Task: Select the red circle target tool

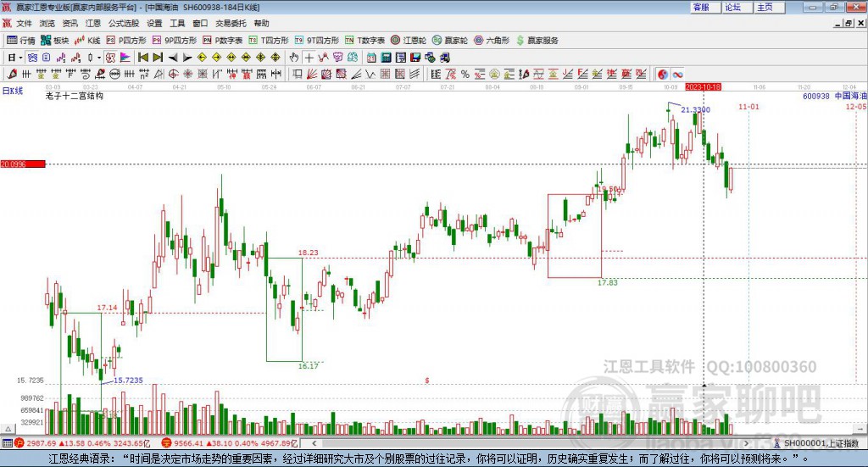Action: (x=173, y=74)
